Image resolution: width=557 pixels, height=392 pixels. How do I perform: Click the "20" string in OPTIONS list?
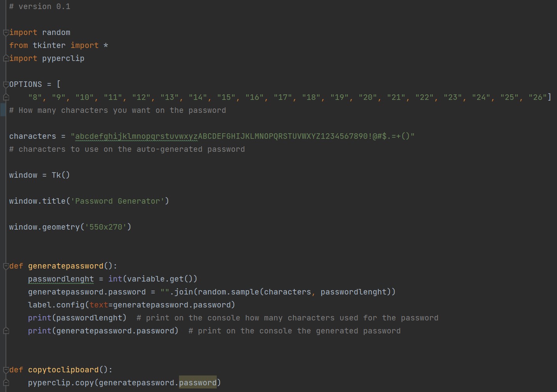click(368, 98)
